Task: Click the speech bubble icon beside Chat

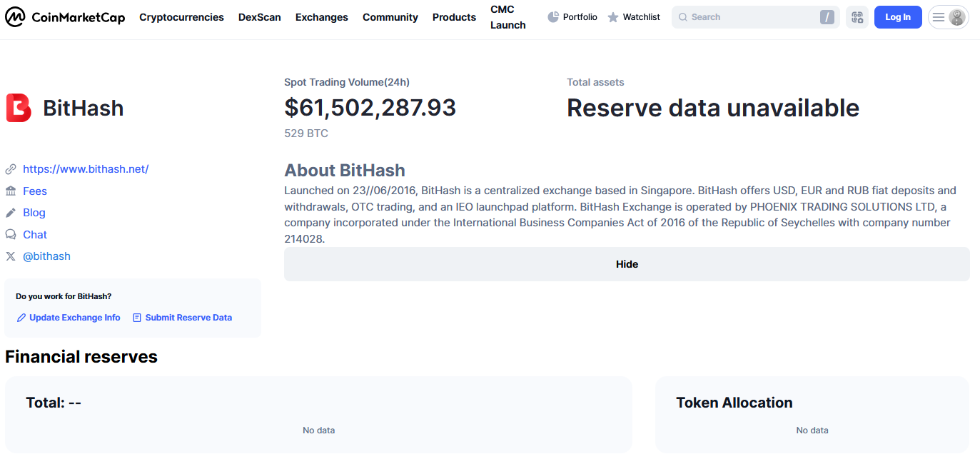Action: pyautogui.click(x=11, y=234)
